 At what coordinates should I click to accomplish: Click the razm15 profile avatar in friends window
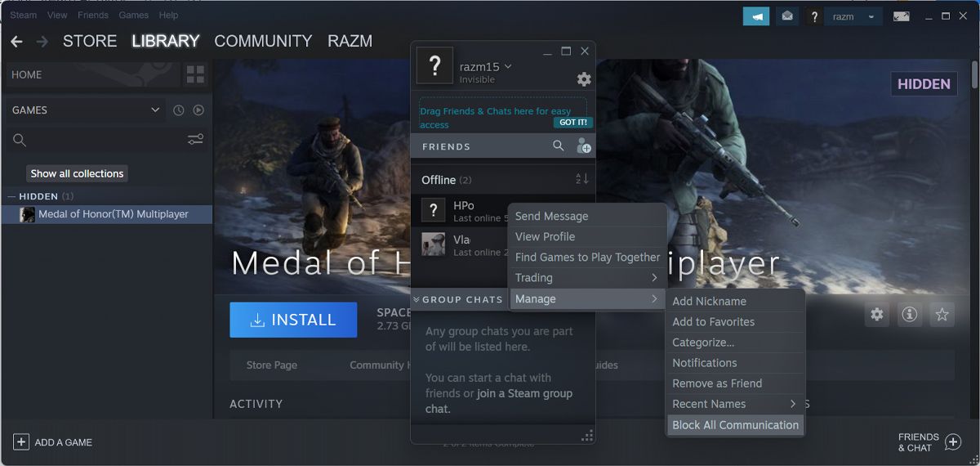[434, 65]
